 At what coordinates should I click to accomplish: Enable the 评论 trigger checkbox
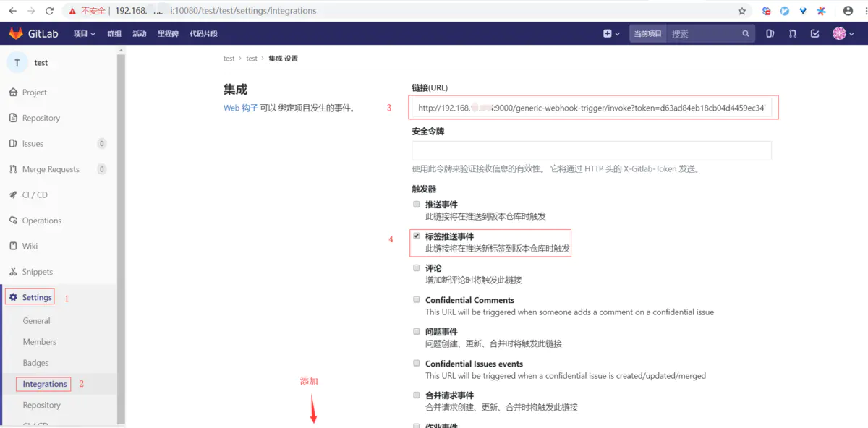[x=416, y=267]
